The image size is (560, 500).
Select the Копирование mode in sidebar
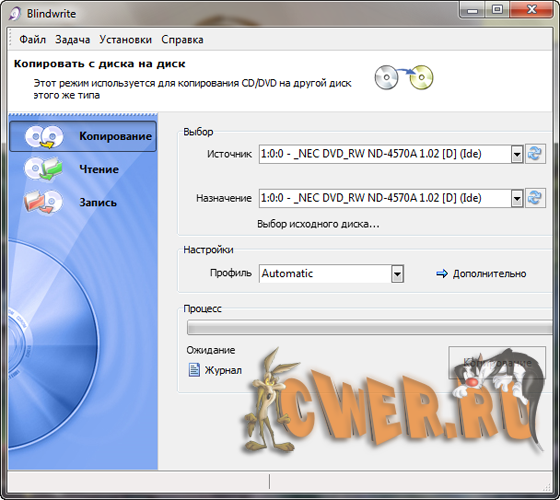(83, 136)
